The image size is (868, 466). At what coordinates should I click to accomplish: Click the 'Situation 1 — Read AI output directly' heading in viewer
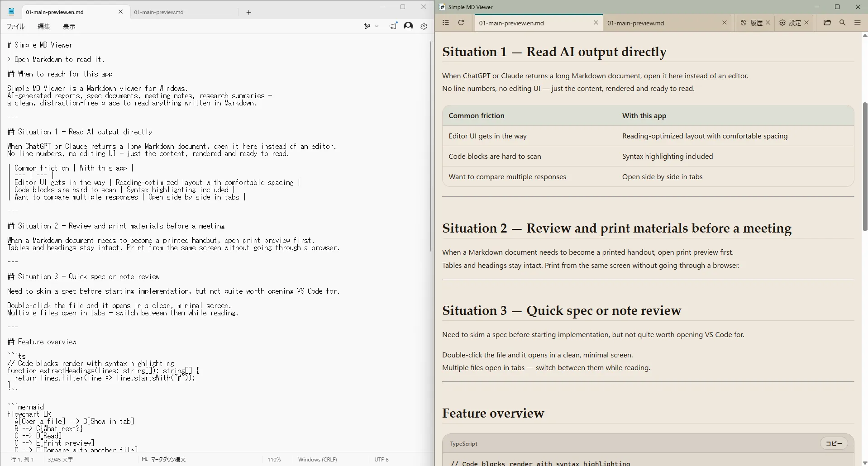pyautogui.click(x=554, y=52)
